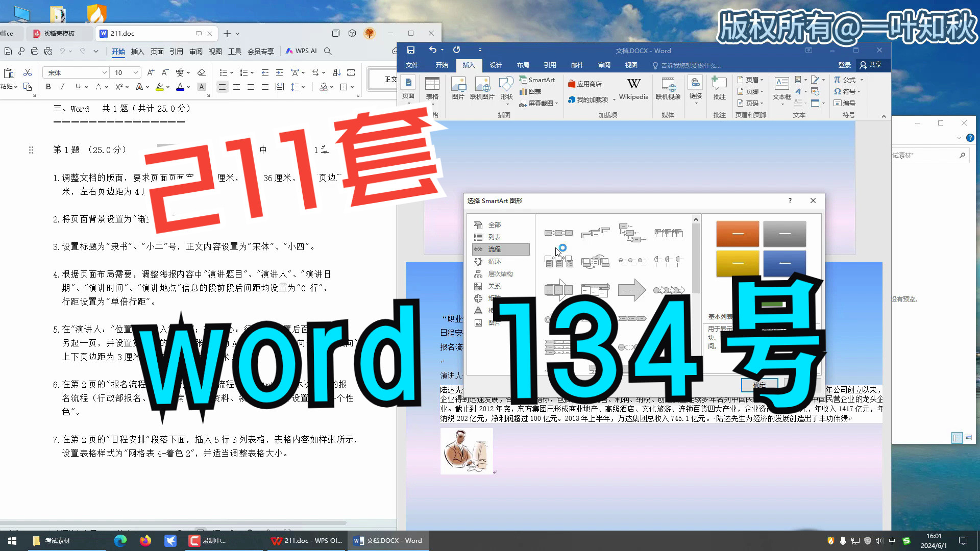Enable center alignment in WPS ribbon
The height and width of the screenshot is (551, 980).
coord(236,87)
